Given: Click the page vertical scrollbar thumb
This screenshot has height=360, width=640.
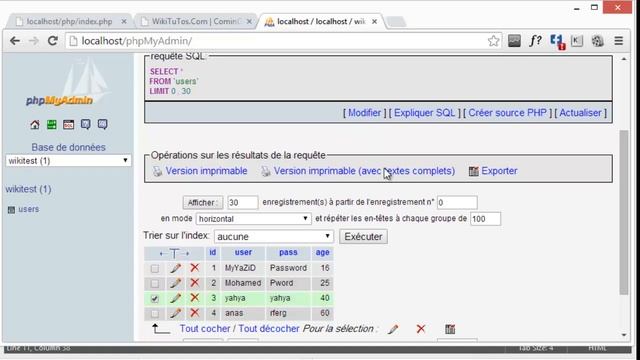Looking at the screenshot, I should coord(624,212).
